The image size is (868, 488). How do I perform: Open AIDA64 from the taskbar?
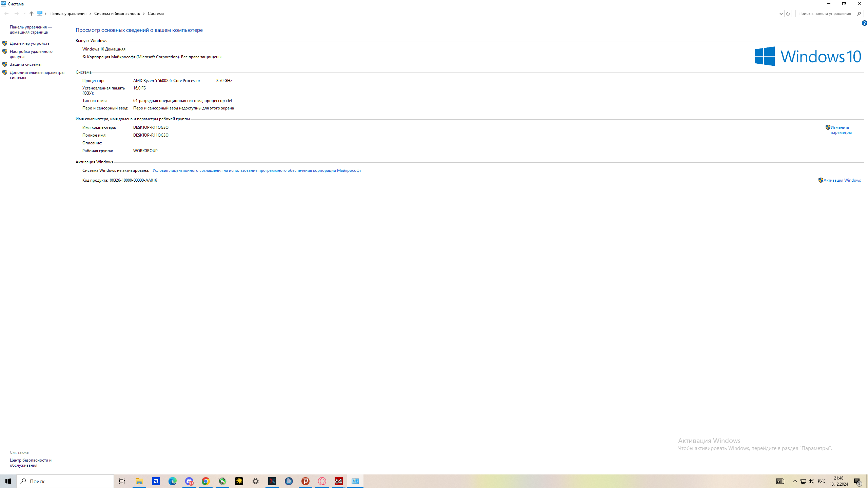click(339, 481)
